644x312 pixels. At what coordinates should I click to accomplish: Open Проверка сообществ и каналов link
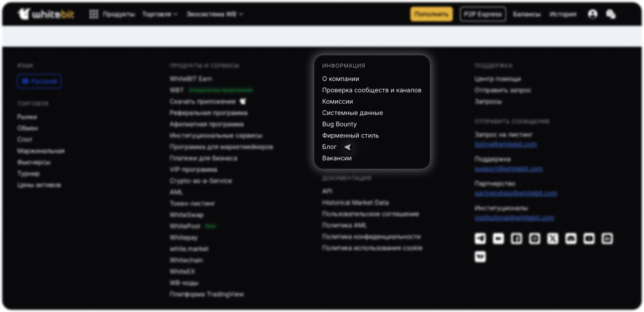pos(371,90)
